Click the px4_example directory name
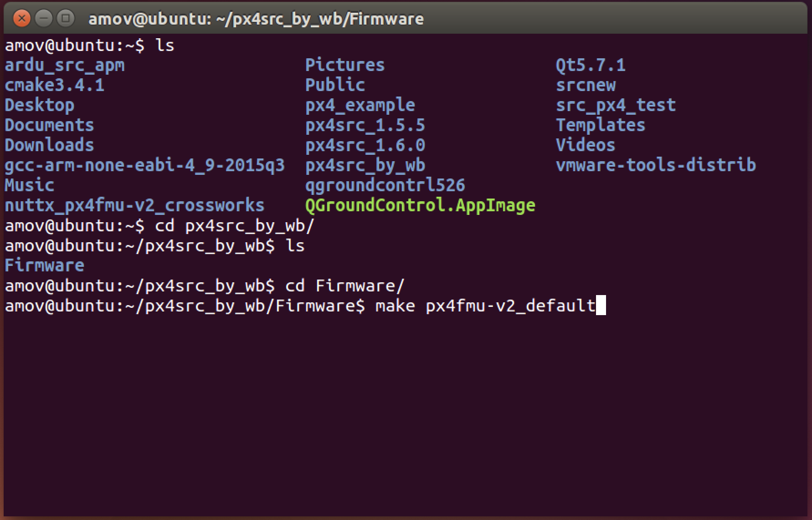Image resolution: width=812 pixels, height=520 pixels. [360, 105]
